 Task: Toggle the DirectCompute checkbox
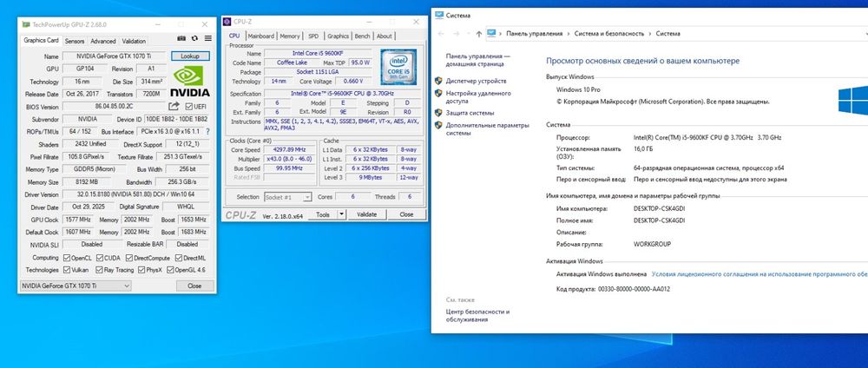129,258
